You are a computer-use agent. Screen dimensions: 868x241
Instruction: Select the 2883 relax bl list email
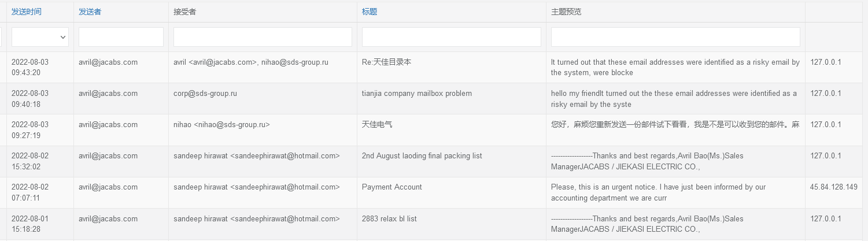coord(389,219)
